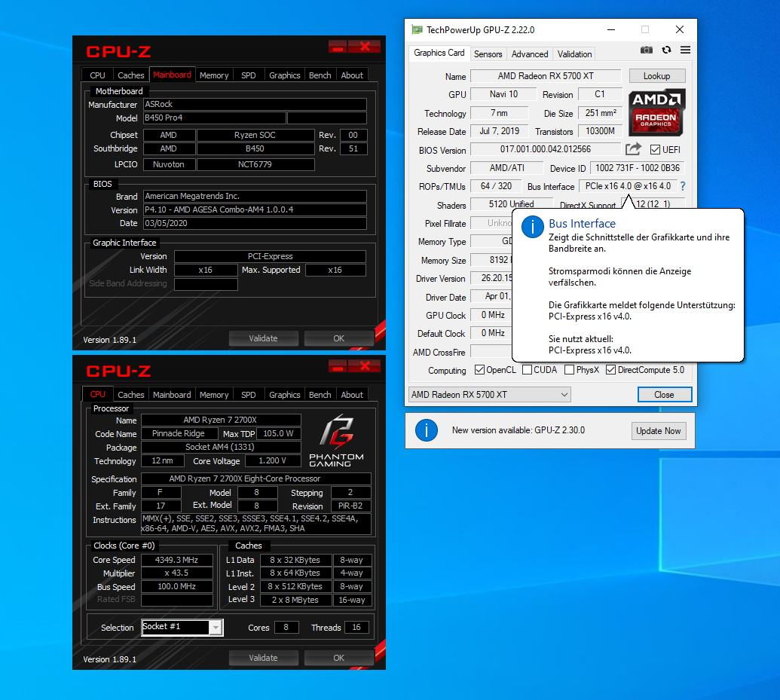Click OK in upper CPU-Z window
The width and height of the screenshot is (780, 700).
tap(339, 338)
